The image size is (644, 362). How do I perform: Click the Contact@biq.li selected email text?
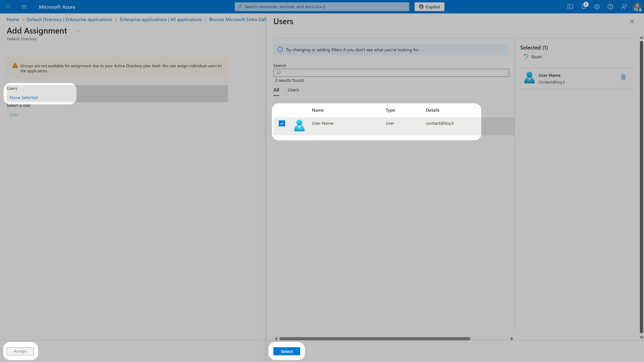tap(551, 82)
